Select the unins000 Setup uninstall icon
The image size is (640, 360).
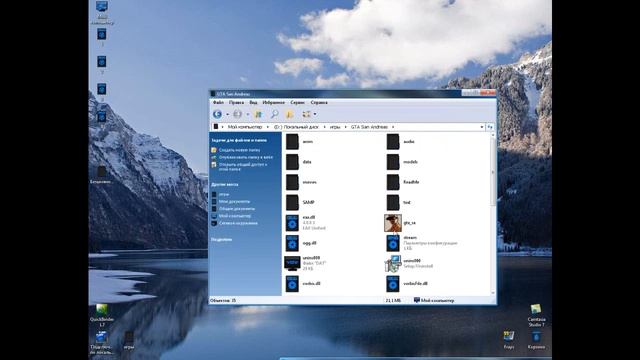tap(393, 263)
